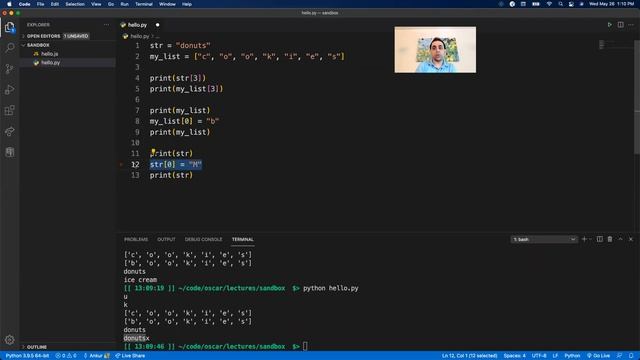Image resolution: width=640 pixels, height=360 pixels.
Task: Open macOS Spotlight search icon
Action: click(560, 4)
